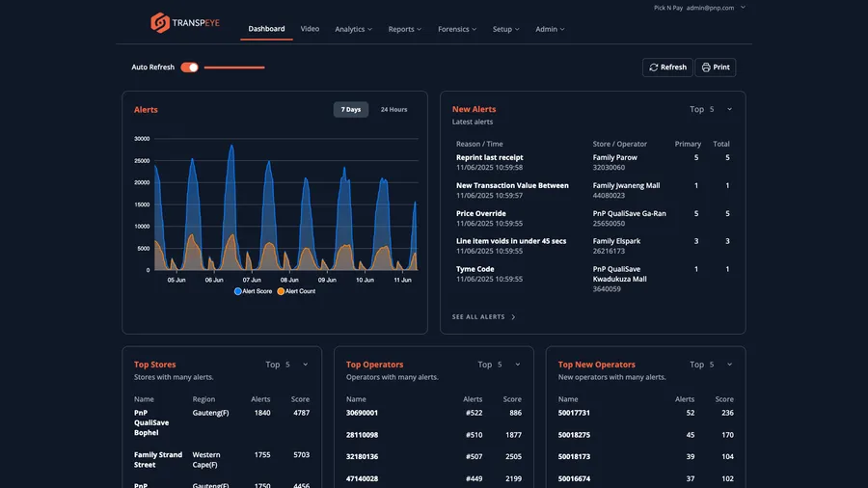Click the TranspEye logo icon

pos(160,23)
